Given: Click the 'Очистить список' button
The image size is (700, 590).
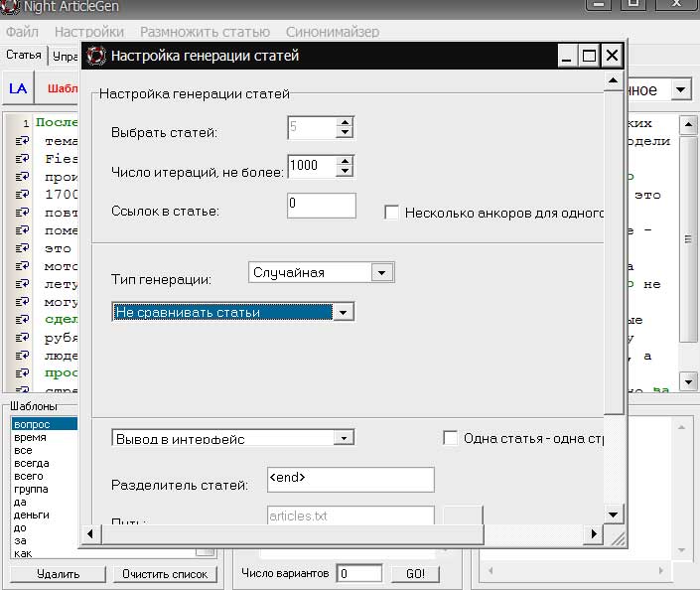Looking at the screenshot, I should tap(165, 574).
